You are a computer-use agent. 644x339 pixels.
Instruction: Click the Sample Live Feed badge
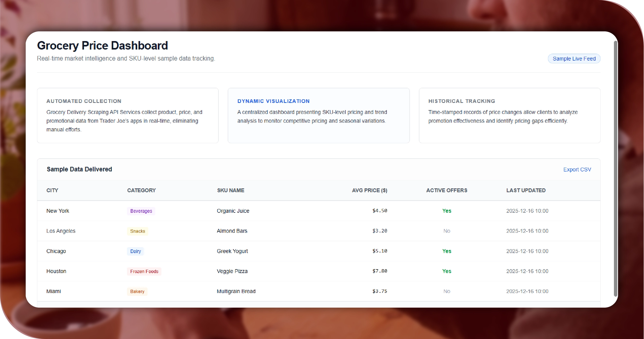pyautogui.click(x=574, y=59)
